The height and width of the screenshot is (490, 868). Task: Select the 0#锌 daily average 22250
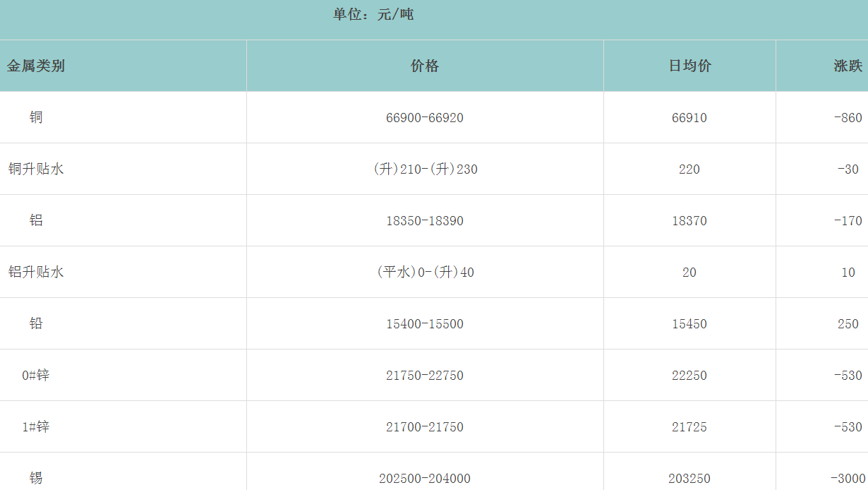689,376
